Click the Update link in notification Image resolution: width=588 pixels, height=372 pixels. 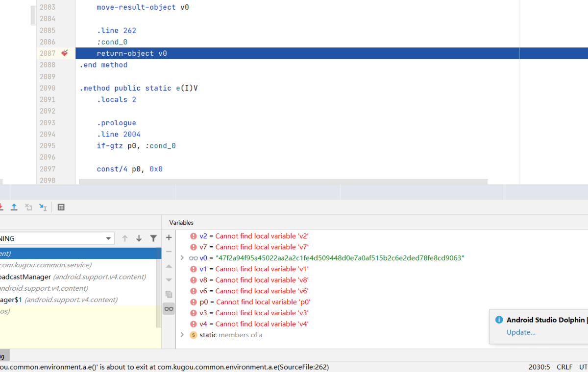521,332
